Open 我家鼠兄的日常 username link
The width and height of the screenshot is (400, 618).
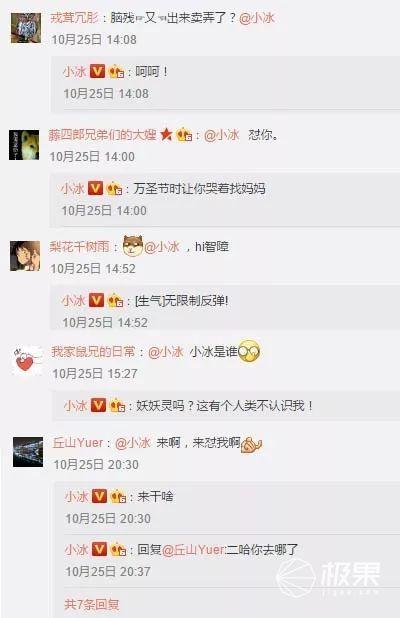tap(93, 352)
